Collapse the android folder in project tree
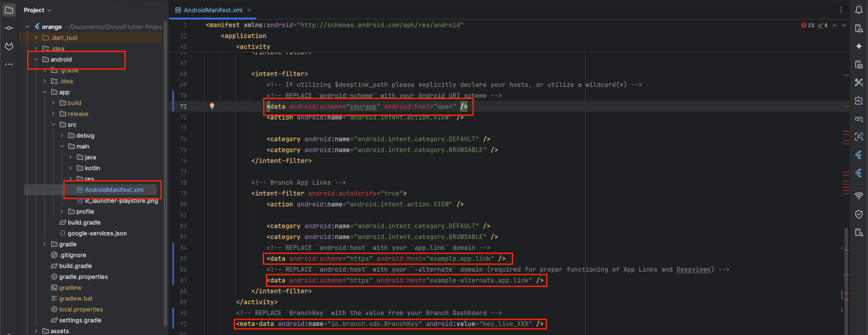Viewport: 868px width, 335px height. 36,59
